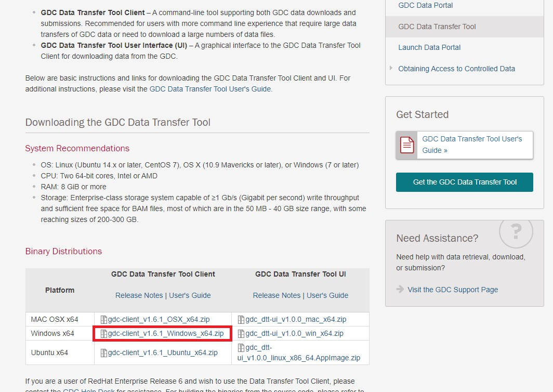Download gdc-client_v1.6.1_Windows_x64.zip
This screenshot has height=392, width=553.
click(166, 333)
